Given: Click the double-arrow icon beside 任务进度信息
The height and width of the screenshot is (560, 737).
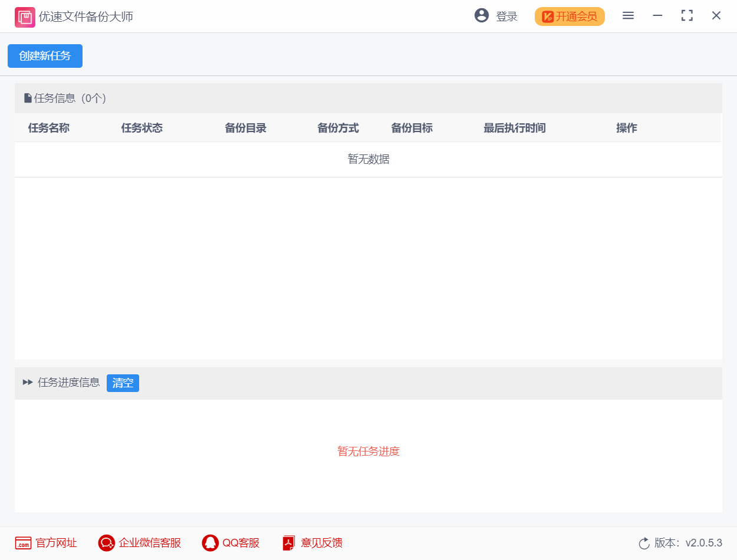Looking at the screenshot, I should (28, 383).
